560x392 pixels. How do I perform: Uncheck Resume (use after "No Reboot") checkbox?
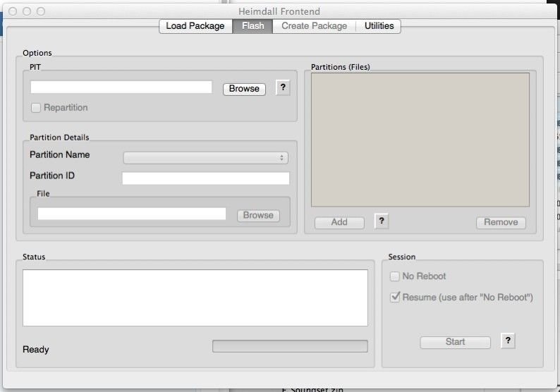click(x=395, y=297)
